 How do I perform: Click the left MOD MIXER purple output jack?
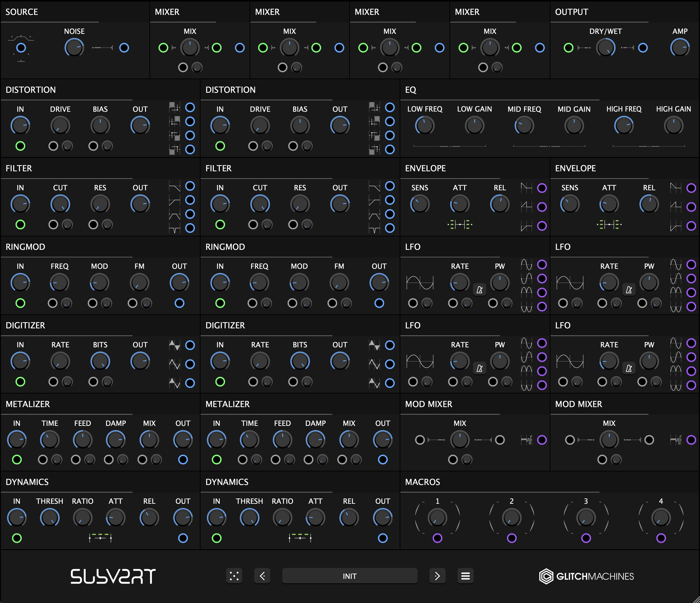542,440
